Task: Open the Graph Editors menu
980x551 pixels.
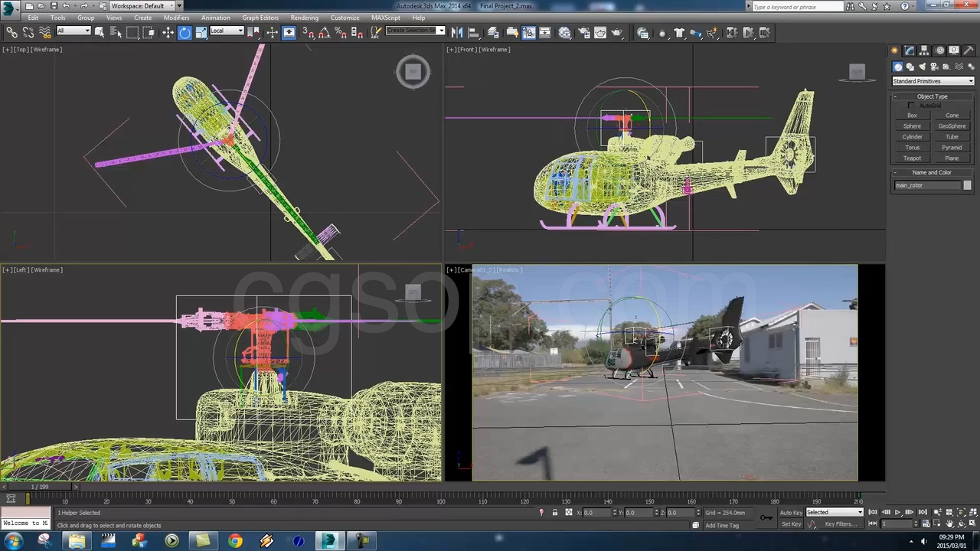Action: coord(260,18)
